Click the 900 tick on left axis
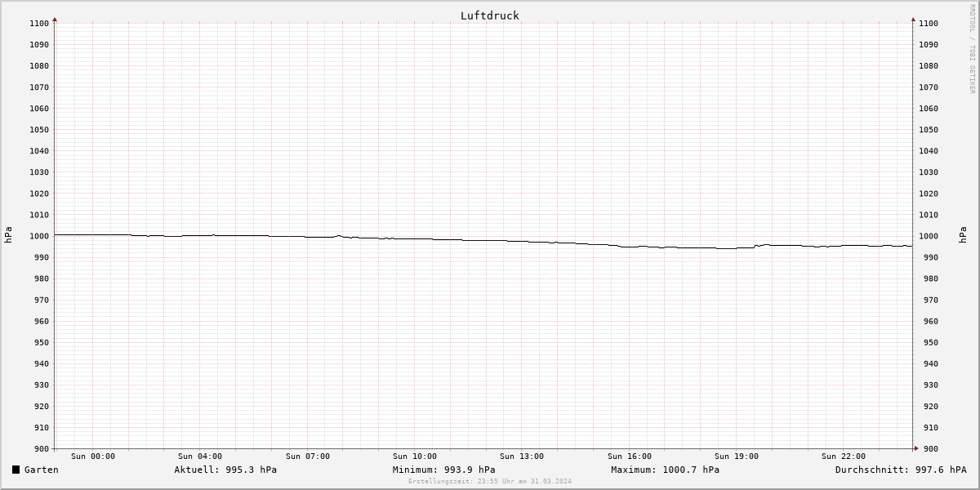980x490 pixels. point(42,449)
